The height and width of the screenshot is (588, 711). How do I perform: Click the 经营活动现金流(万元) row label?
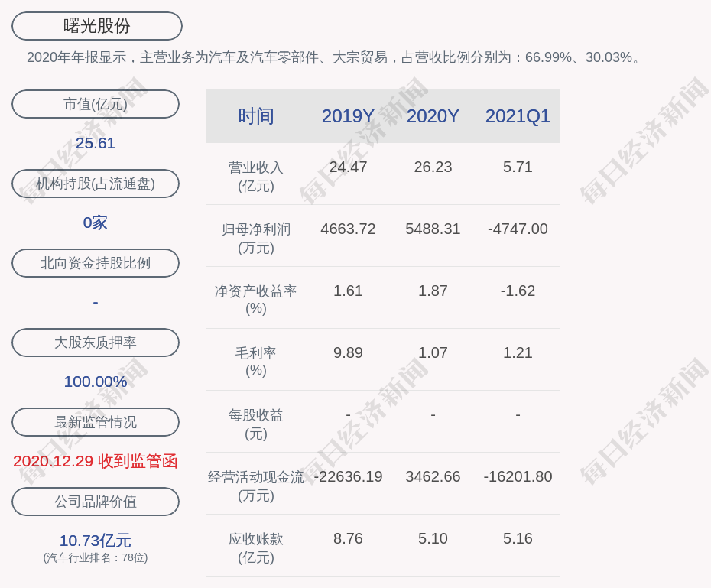tap(256, 486)
